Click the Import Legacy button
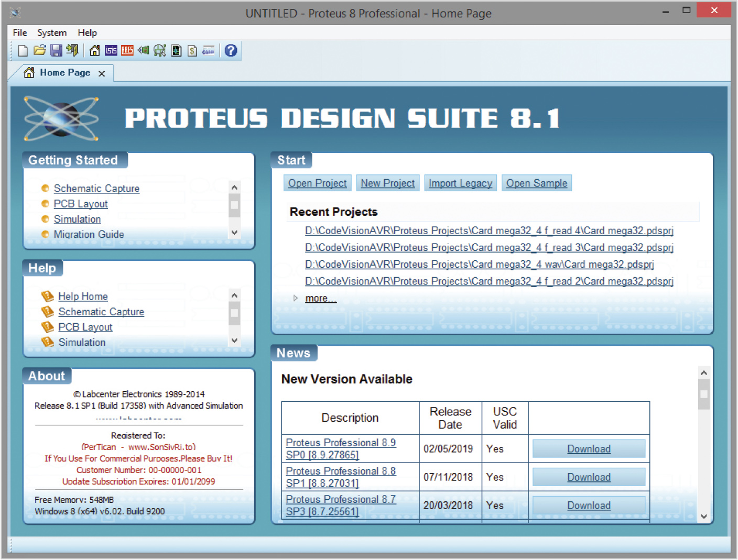 (460, 183)
